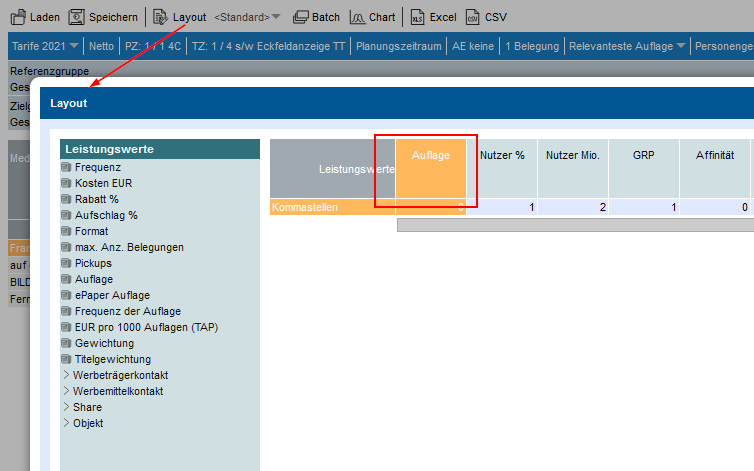Select the Planungszeitraum option in bar
The height and width of the screenshot is (471, 754).
(x=399, y=46)
